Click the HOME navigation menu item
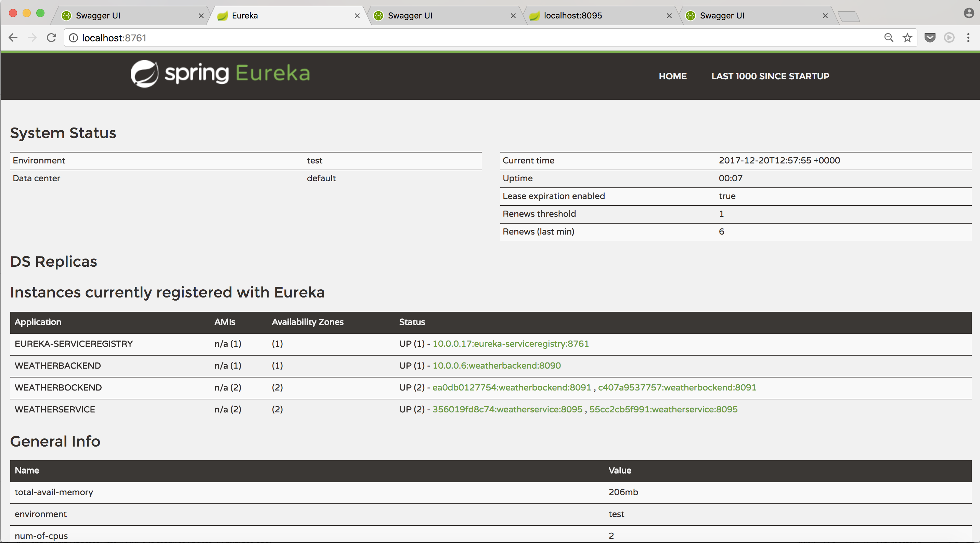 pyautogui.click(x=672, y=76)
